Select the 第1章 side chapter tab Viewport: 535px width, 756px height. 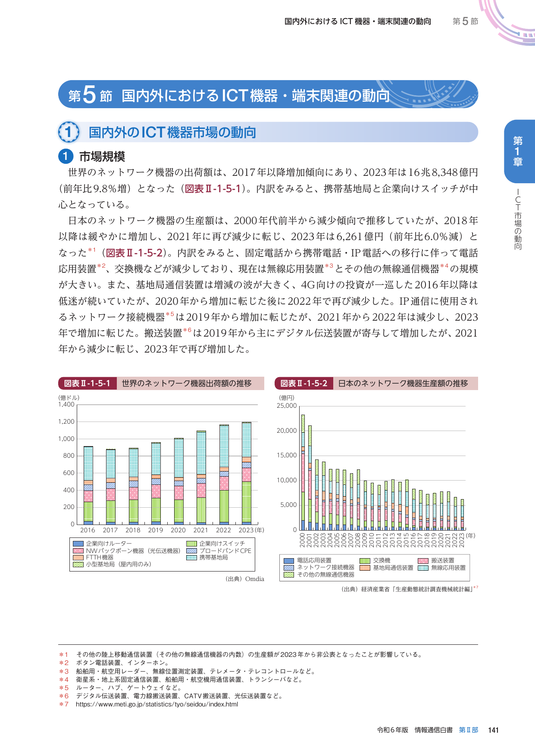click(518, 151)
